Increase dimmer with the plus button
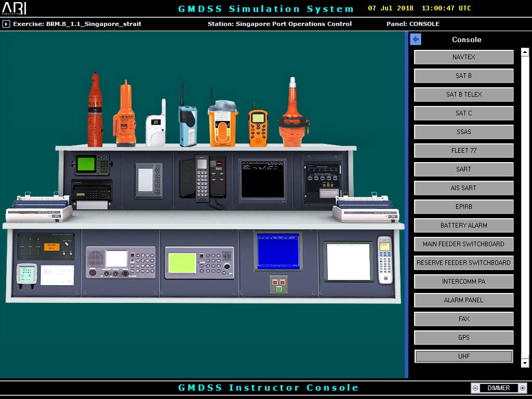 523,388
